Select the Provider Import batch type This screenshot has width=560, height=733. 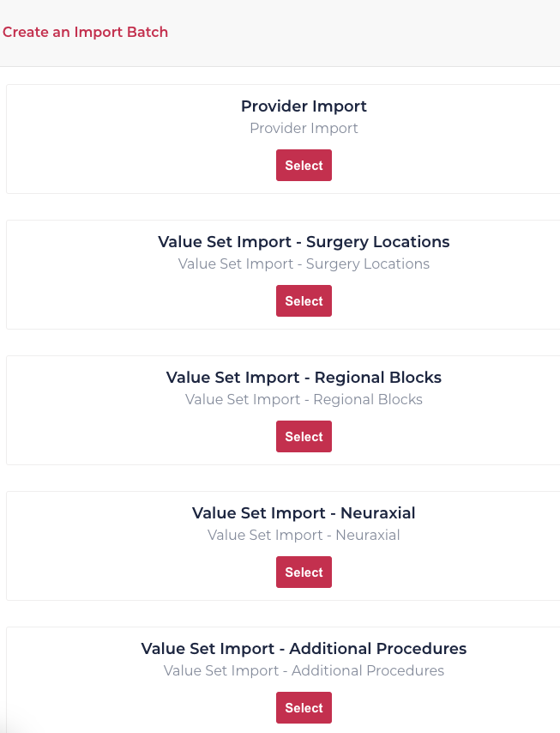[x=304, y=165]
